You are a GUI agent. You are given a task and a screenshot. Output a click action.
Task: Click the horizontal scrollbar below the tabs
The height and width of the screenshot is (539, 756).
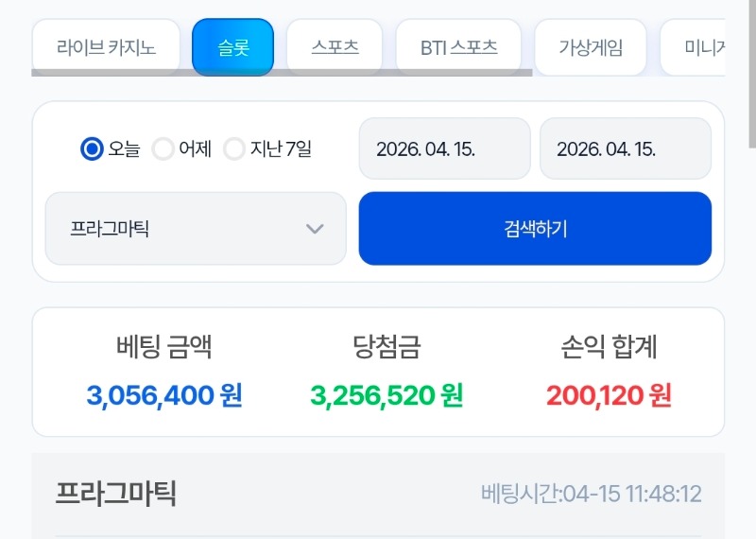[282, 73]
